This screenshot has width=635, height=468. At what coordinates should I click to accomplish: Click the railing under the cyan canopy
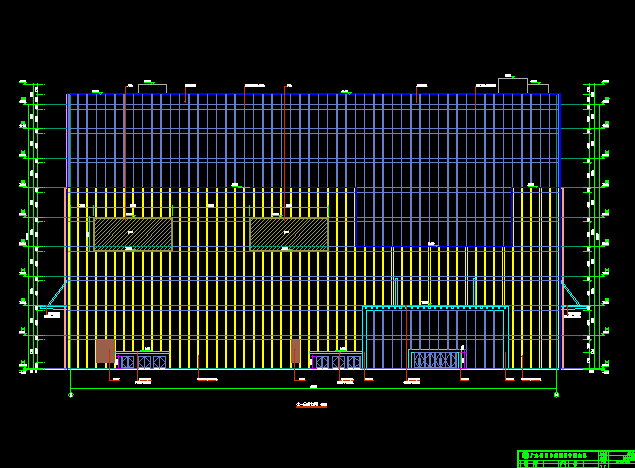click(x=436, y=359)
